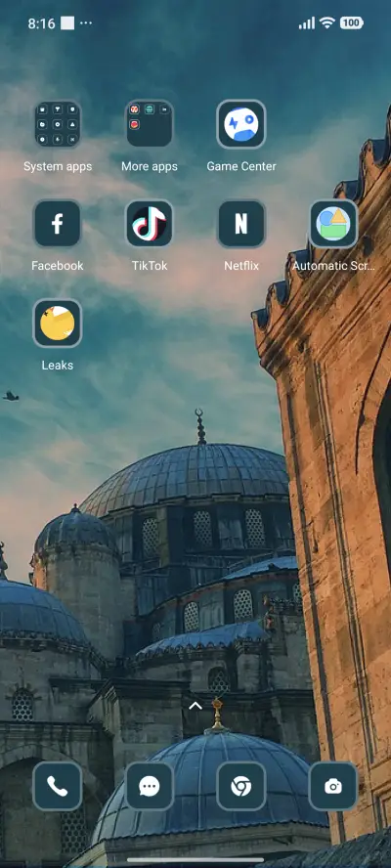Launch the Automatic Scr... app
The height and width of the screenshot is (868, 391).
click(333, 224)
